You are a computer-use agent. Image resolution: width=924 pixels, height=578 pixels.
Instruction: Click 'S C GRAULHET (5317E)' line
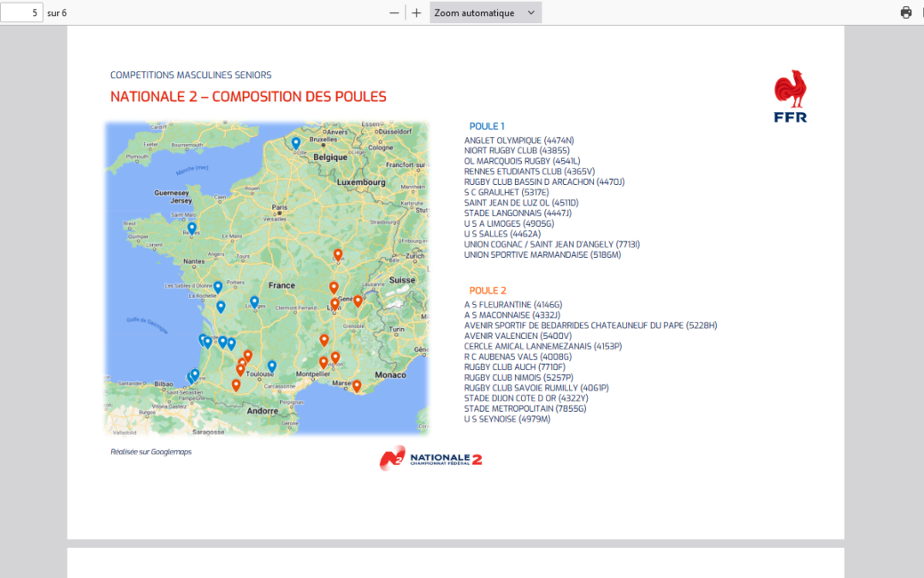[x=506, y=193]
